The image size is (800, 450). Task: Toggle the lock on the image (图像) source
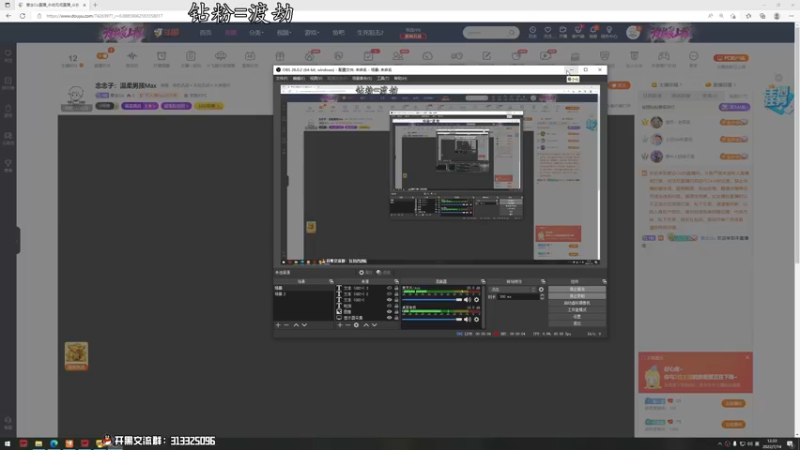pyautogui.click(x=396, y=312)
